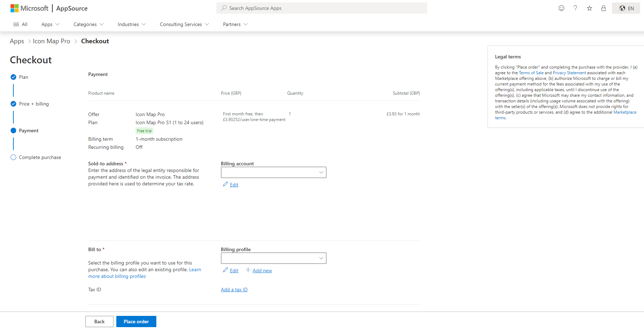
Task: Click the lock sign-in icon
Action: [x=604, y=8]
